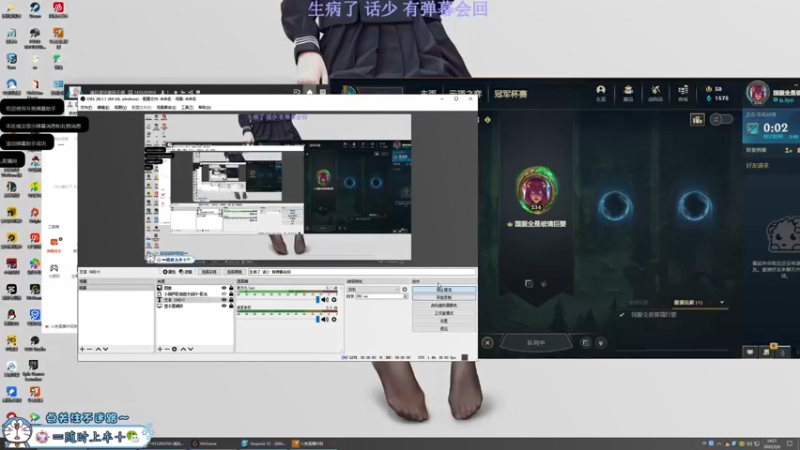Toggle visibility of the second source

pos(223,294)
